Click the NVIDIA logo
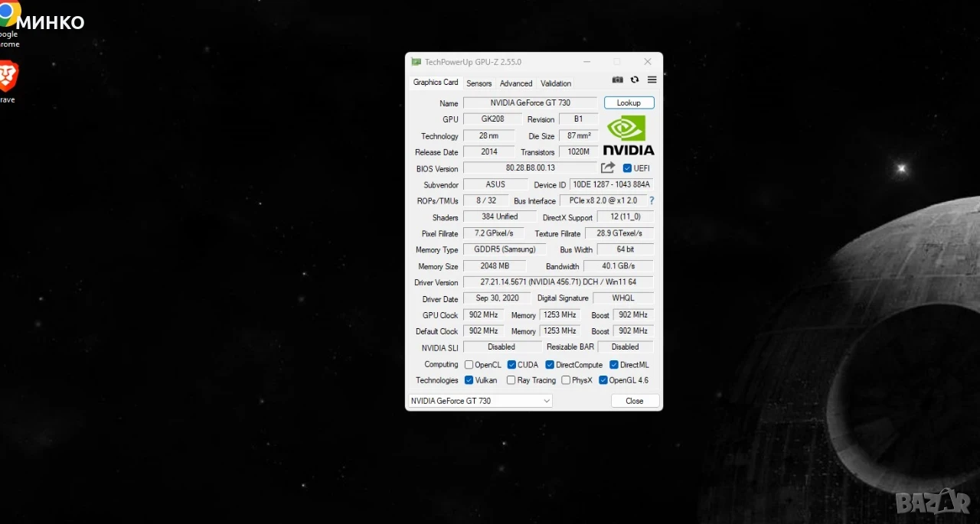The height and width of the screenshot is (524, 980). click(x=629, y=135)
